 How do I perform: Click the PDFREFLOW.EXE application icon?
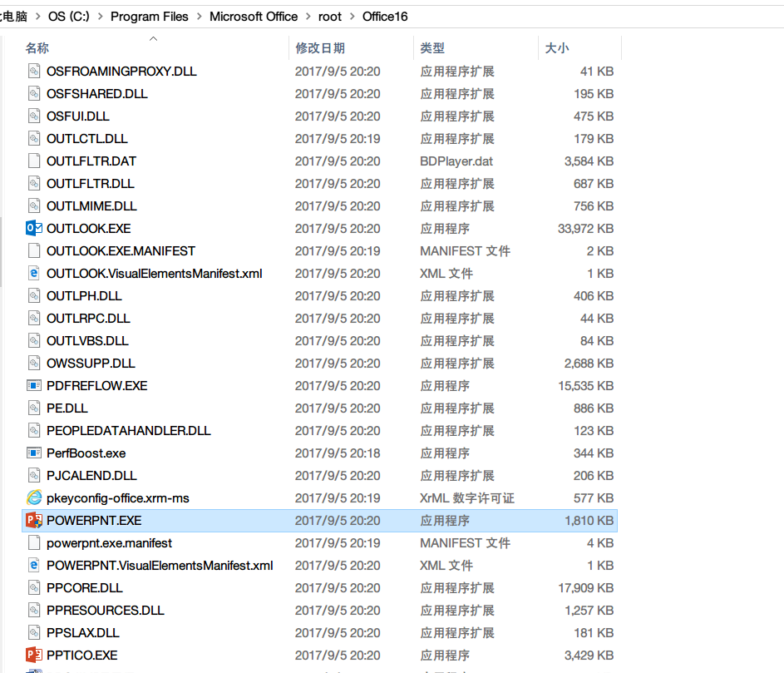tap(34, 385)
